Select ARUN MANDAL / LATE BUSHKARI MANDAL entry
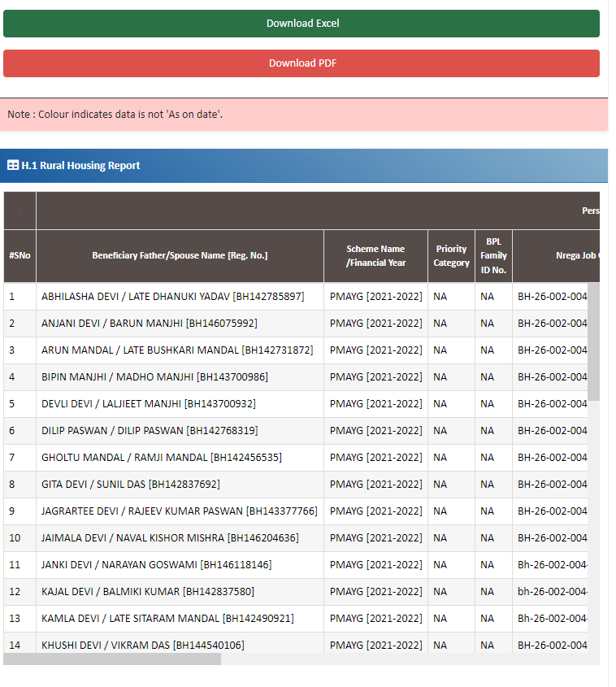This screenshot has width=616, height=687. pos(177,350)
